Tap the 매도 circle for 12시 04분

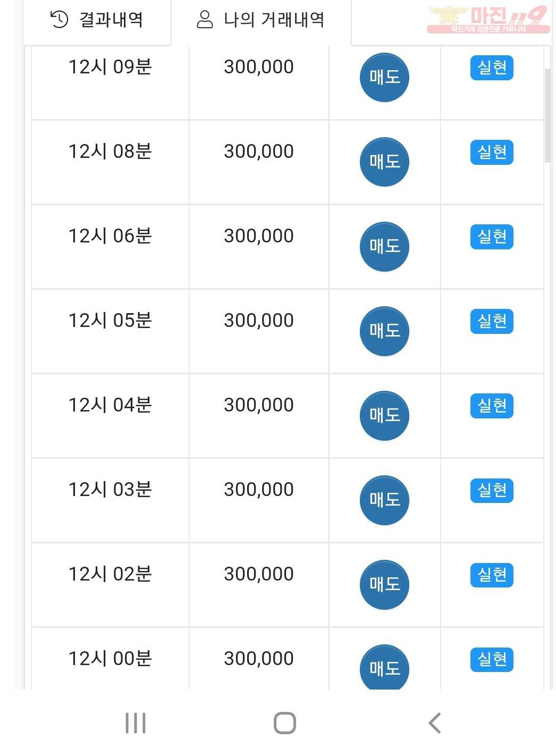pyautogui.click(x=384, y=415)
